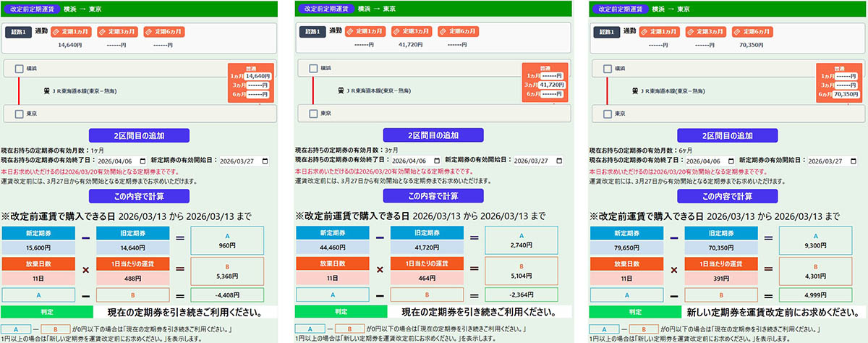This screenshot has width=868, height=343.
Task: Click この内容で計算 in the 1ヶ月 panel
Action: [x=139, y=196]
